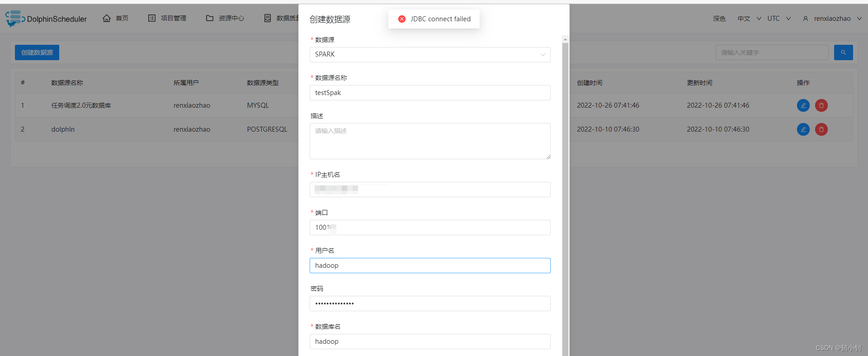Click the 创建时间 column header

click(590, 83)
